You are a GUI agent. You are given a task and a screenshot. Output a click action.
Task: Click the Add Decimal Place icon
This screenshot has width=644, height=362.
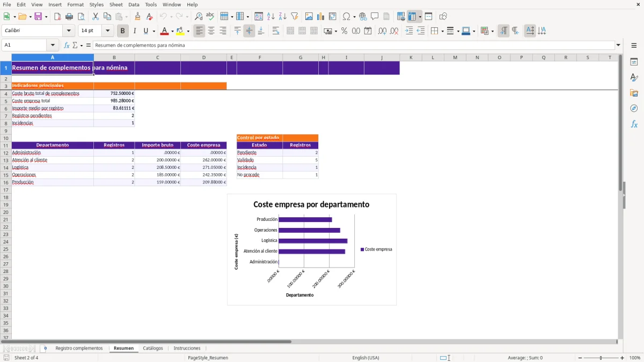(382, 31)
